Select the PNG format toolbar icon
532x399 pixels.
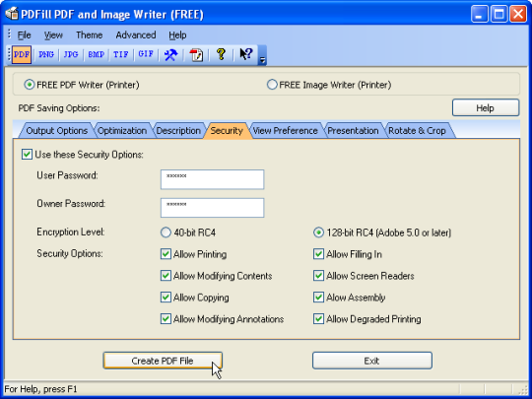point(46,54)
